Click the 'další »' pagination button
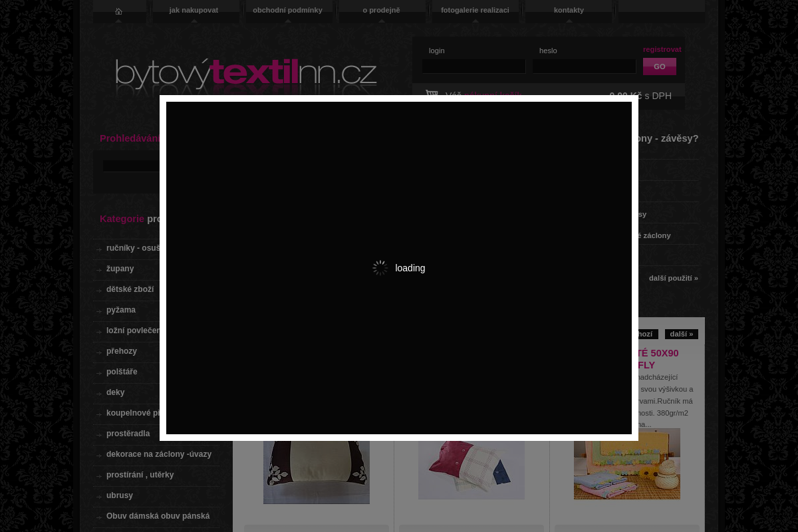The image size is (798, 532). 682,334
